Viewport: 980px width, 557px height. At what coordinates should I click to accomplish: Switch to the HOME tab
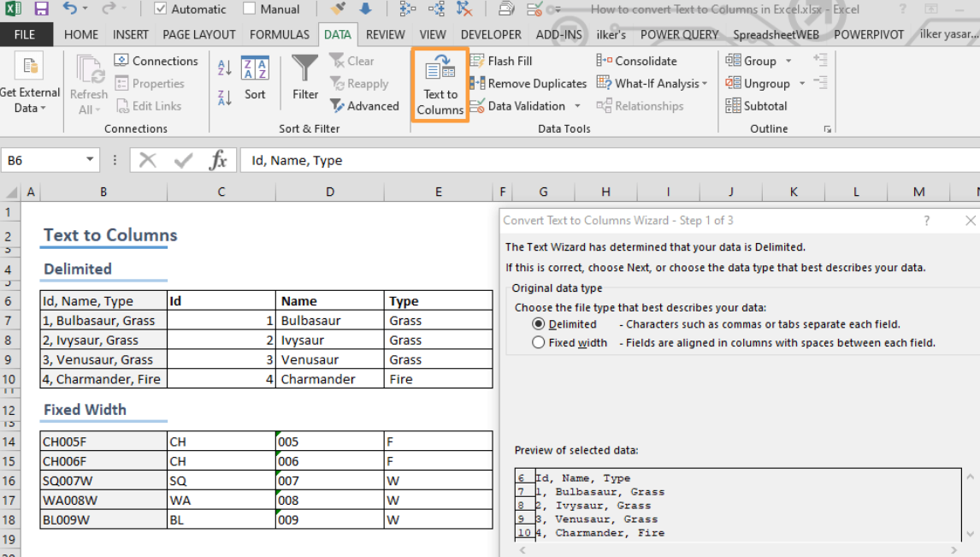[x=81, y=34]
